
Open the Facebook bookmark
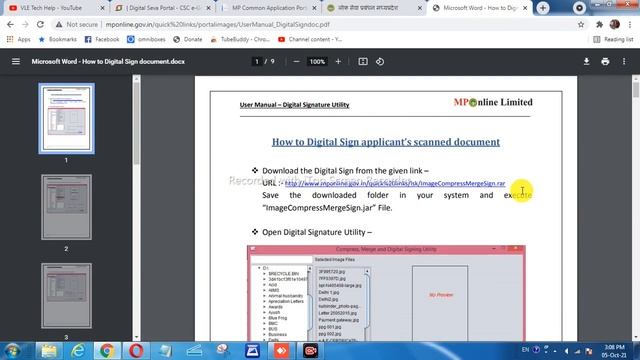tap(102, 39)
